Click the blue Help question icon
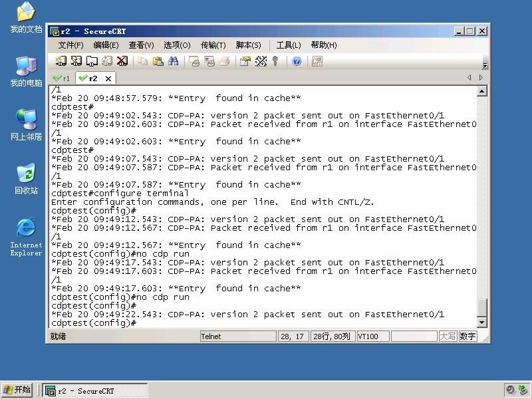This screenshot has height=399, width=532. (x=297, y=61)
